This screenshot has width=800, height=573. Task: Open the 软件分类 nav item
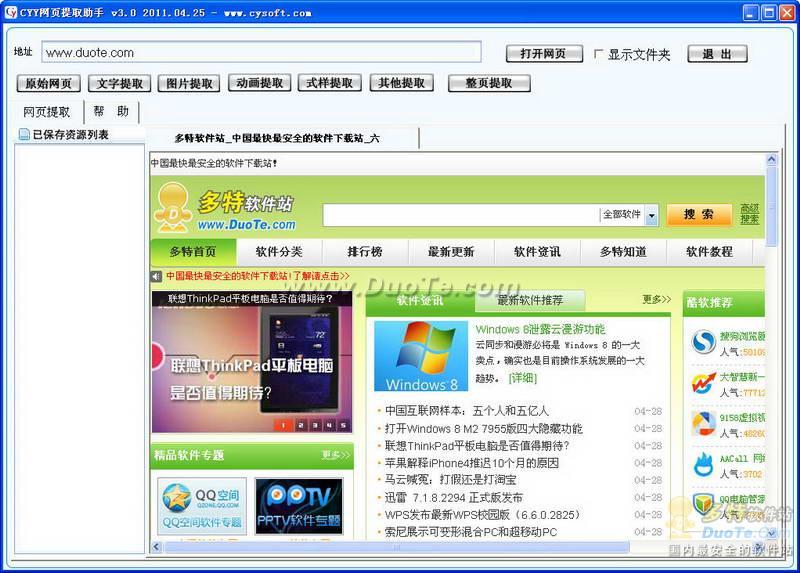tap(279, 252)
